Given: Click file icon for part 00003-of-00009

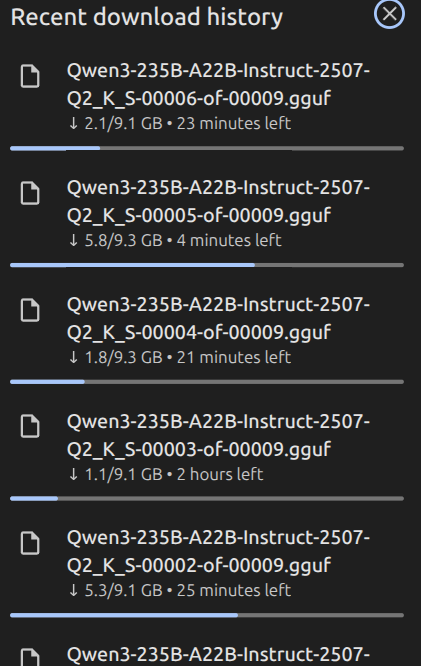Looking at the screenshot, I should click(x=30, y=426).
